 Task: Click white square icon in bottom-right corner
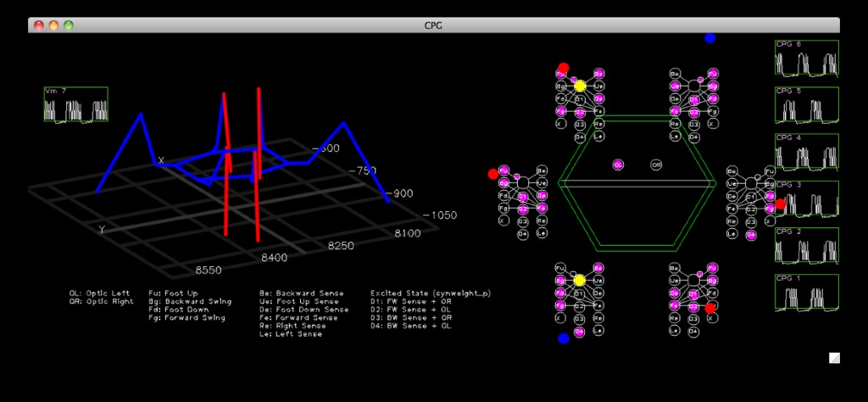pyautogui.click(x=834, y=358)
